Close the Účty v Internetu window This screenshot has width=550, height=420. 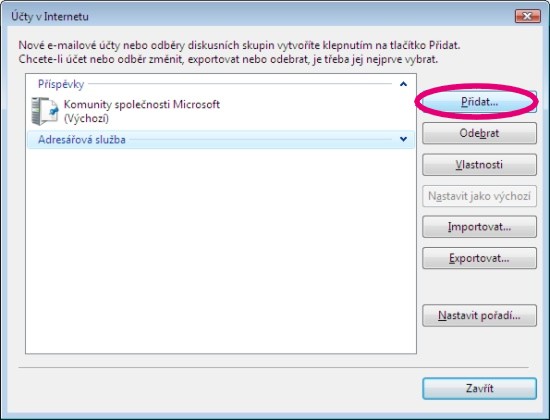[x=527, y=16]
